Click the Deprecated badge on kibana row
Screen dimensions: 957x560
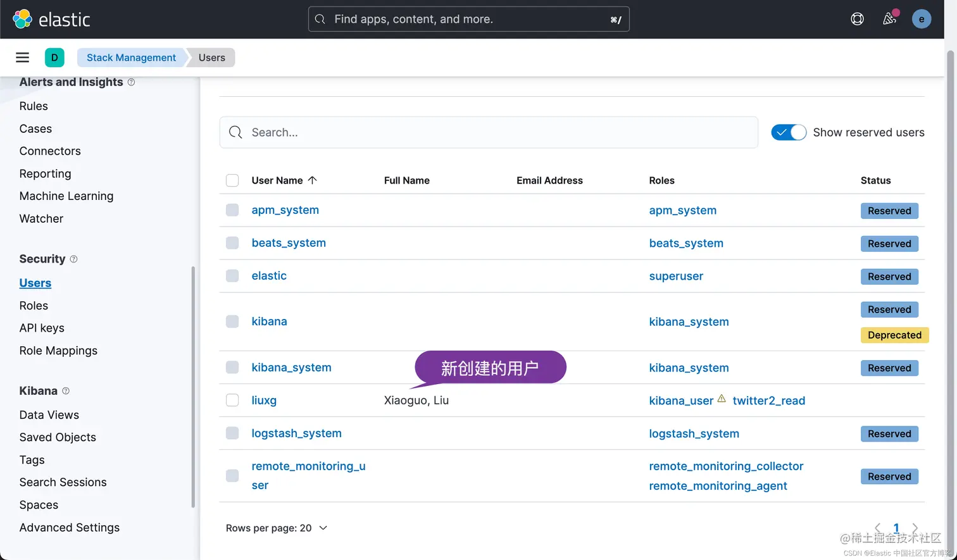pos(894,335)
